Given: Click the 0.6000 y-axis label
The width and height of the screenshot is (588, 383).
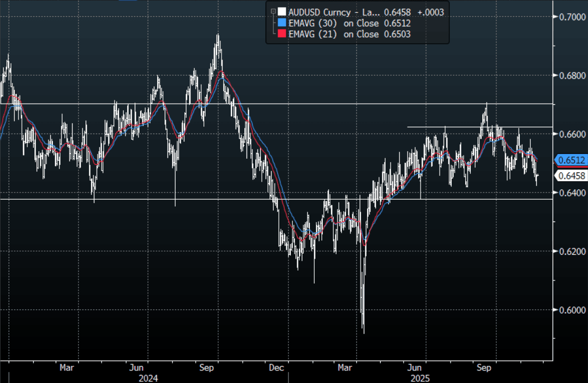Looking at the screenshot, I should [x=571, y=310].
